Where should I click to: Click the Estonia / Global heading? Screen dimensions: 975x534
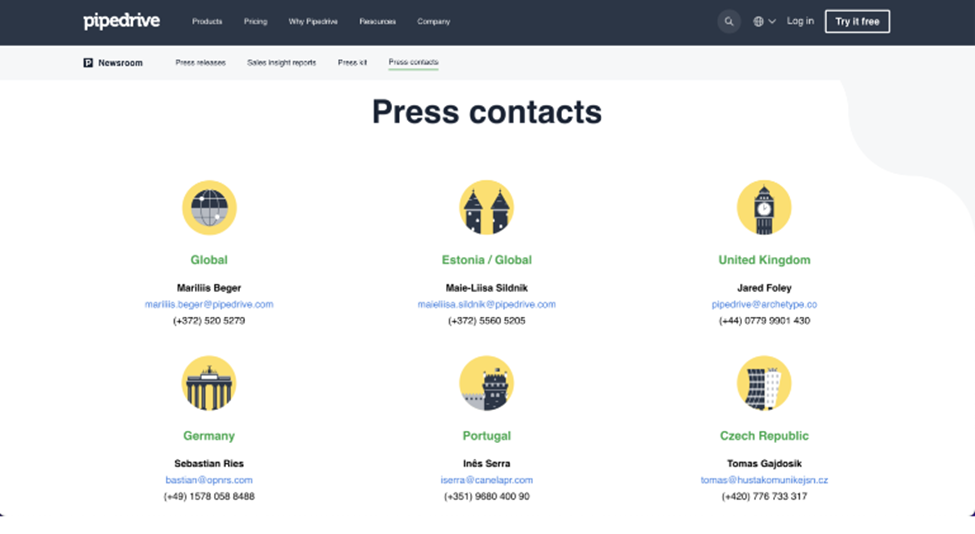point(487,260)
